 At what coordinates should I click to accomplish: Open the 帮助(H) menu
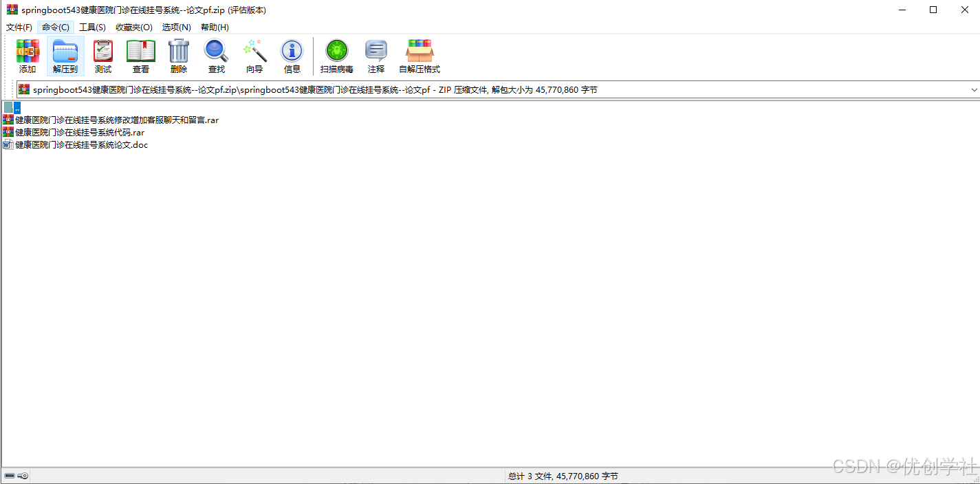[x=215, y=27]
